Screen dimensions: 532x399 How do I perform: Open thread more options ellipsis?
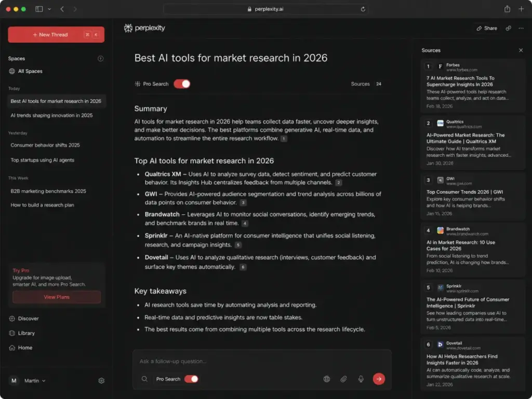[x=521, y=28]
